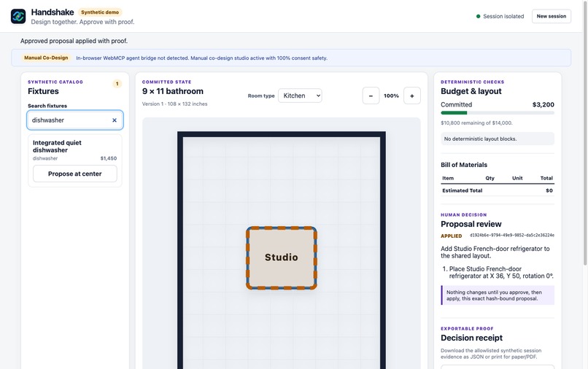Screen dimensions: 588x369
Task: Click the page vertical scrollbar
Action: coord(585,133)
